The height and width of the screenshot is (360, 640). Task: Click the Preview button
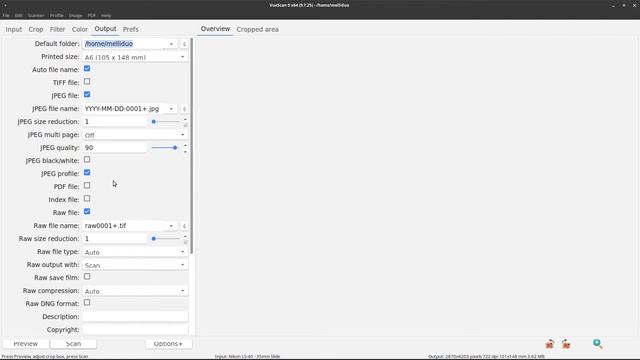pos(26,344)
